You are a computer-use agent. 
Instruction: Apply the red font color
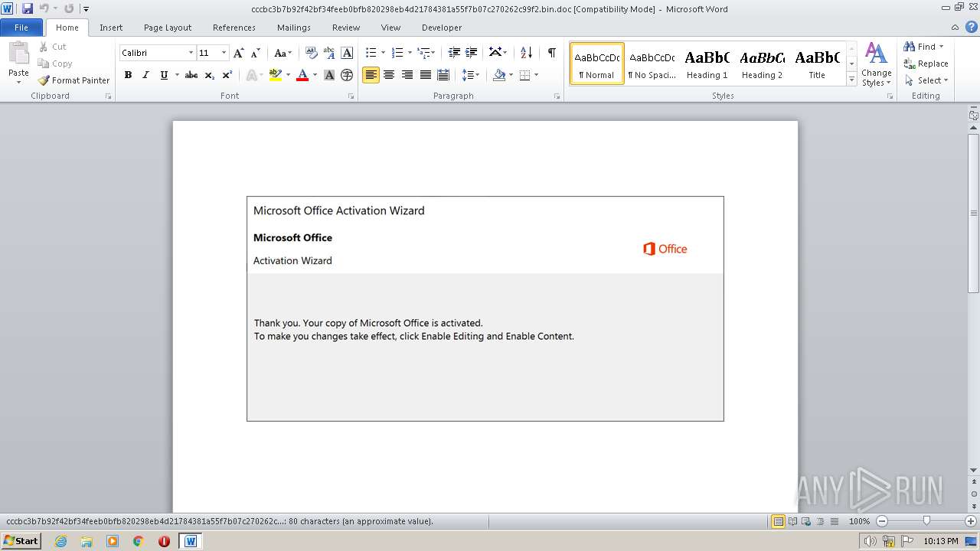302,75
